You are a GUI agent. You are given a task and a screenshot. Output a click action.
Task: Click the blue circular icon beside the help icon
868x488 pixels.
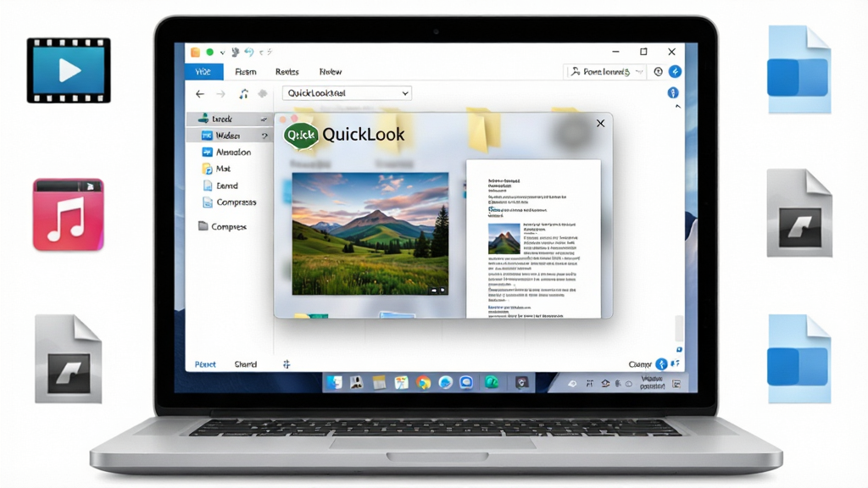pyautogui.click(x=675, y=71)
